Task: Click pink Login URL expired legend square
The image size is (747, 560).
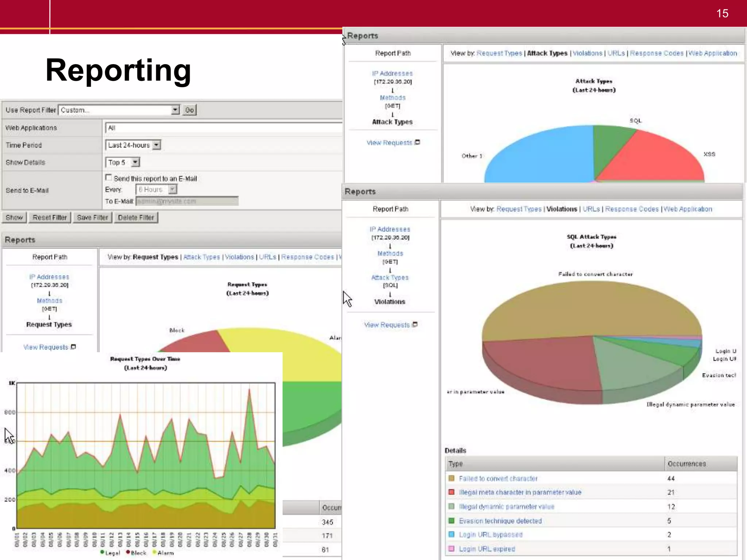Action: pyautogui.click(x=451, y=548)
